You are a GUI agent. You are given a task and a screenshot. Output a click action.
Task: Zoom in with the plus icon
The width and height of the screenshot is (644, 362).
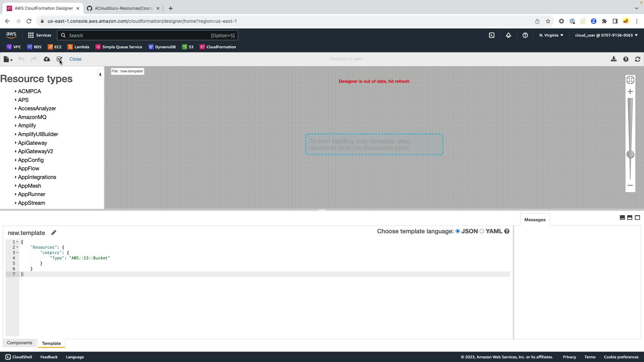630,92
